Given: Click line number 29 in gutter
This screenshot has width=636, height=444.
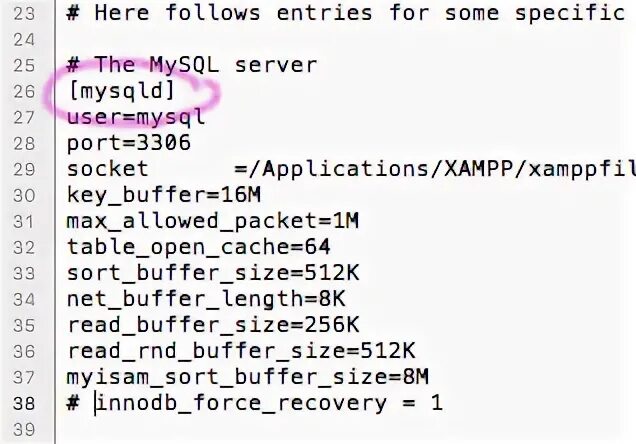Looking at the screenshot, I should coord(24,169).
